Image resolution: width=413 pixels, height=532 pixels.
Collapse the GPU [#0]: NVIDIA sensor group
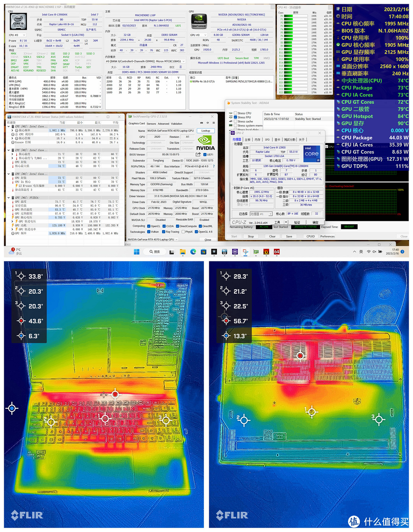click(9, 197)
